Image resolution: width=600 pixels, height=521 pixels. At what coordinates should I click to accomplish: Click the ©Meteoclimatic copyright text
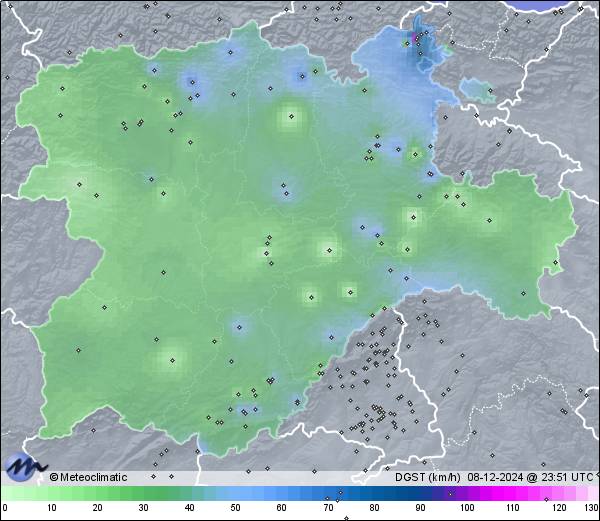pos(89,477)
